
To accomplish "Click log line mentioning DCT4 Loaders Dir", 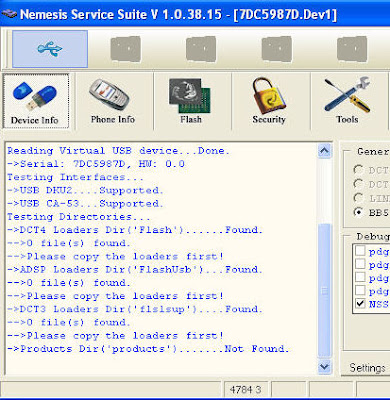I will pos(135,230).
